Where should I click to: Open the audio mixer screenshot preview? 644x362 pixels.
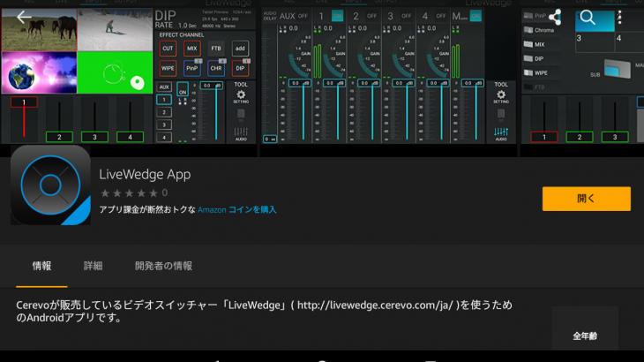[388, 76]
